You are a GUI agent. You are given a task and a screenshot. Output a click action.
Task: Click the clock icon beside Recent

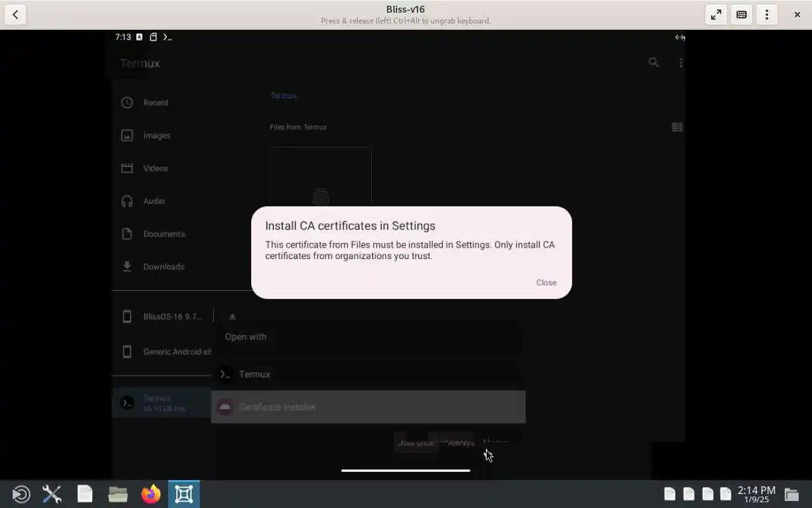(x=127, y=102)
